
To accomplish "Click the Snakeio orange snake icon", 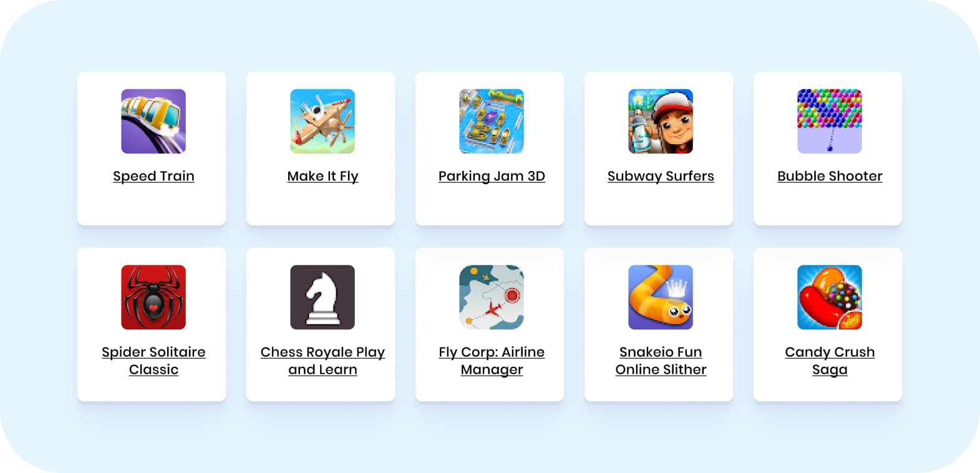I will 661,297.
